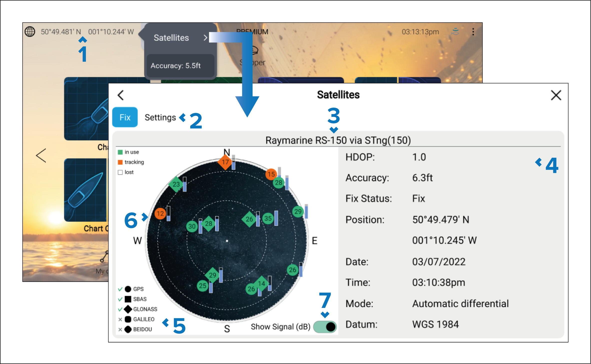This screenshot has width=591, height=364.
Task: Close the Satellites panel with X
Action: coord(556,95)
